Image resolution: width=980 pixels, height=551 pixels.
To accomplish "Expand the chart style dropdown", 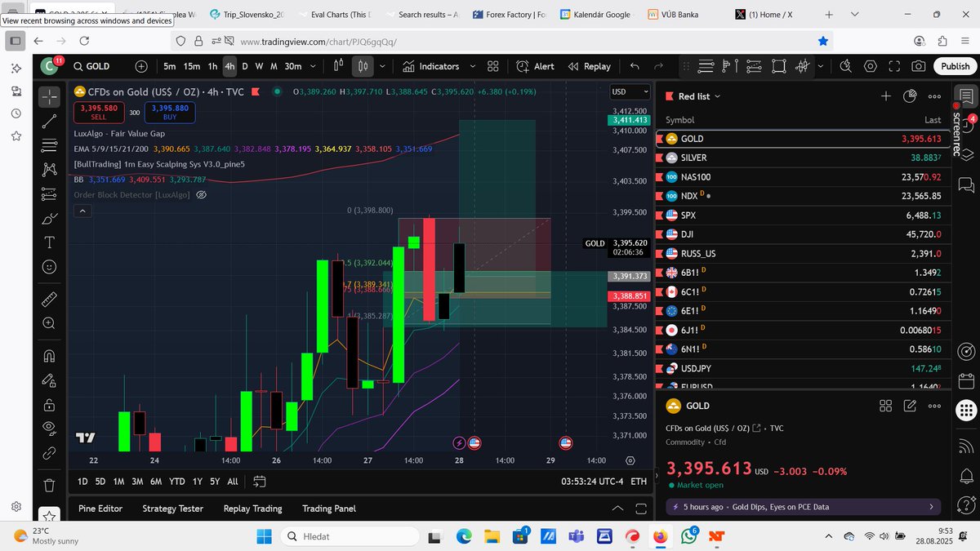I will pos(381,67).
